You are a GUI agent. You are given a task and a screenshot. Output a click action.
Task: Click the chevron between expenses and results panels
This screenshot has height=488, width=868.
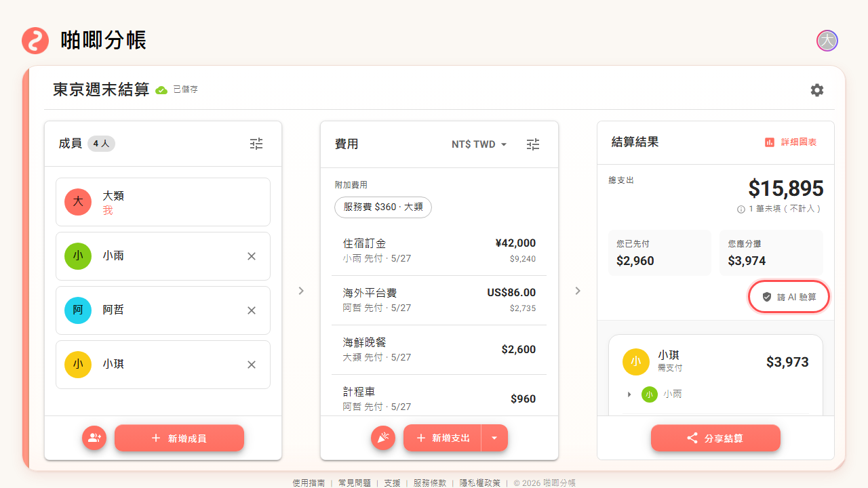(x=578, y=291)
